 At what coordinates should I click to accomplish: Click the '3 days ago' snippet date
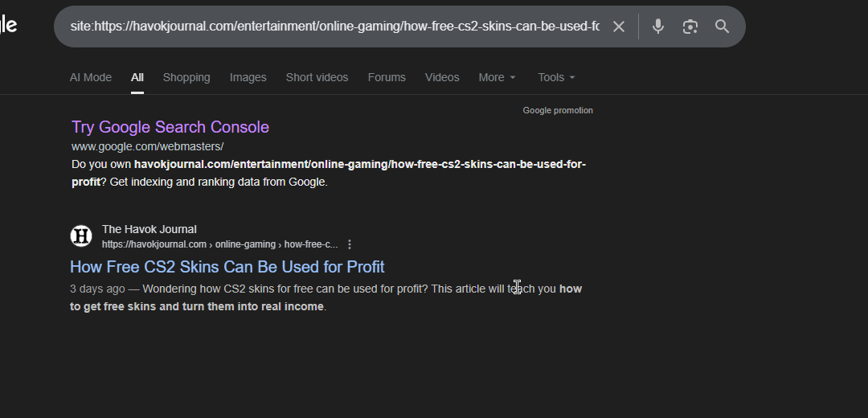point(97,289)
